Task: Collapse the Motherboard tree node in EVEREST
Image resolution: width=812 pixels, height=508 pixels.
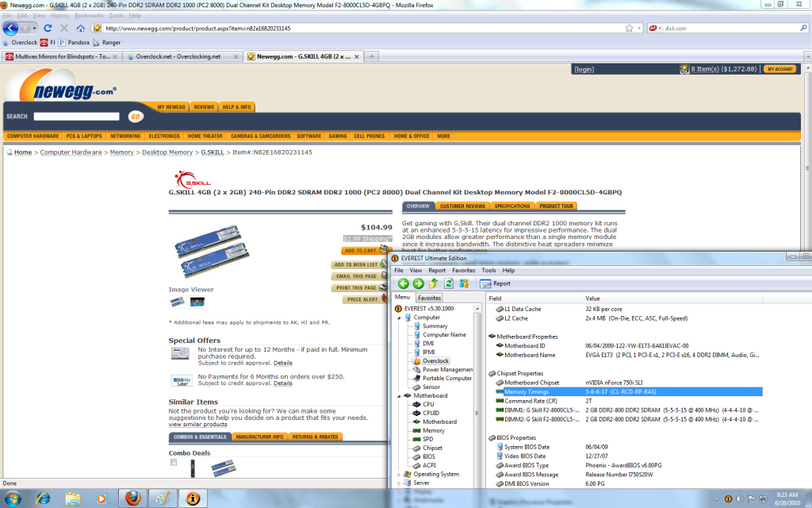Action: click(400, 396)
